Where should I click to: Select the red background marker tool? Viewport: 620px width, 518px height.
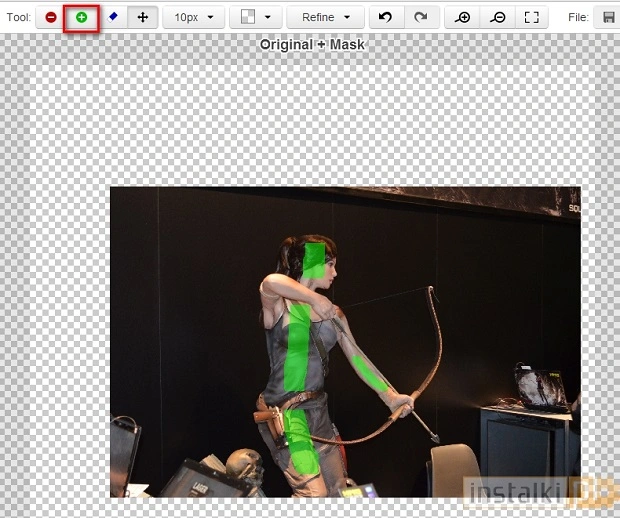click(51, 17)
